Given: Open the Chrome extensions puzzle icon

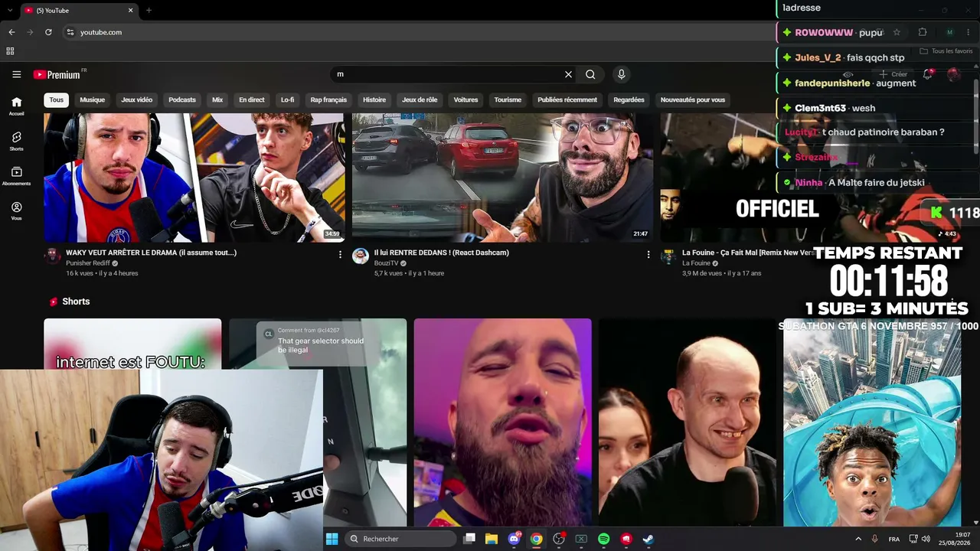Looking at the screenshot, I should pyautogui.click(x=922, y=32).
